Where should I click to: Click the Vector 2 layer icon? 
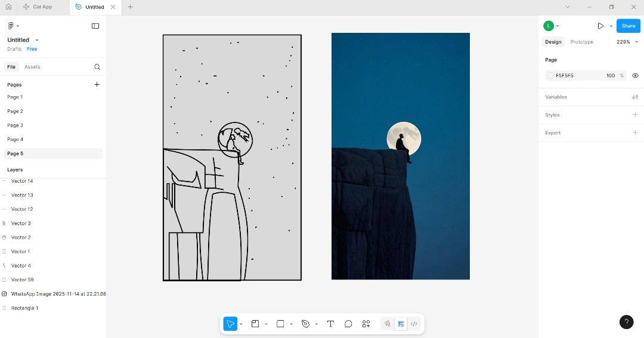4,237
